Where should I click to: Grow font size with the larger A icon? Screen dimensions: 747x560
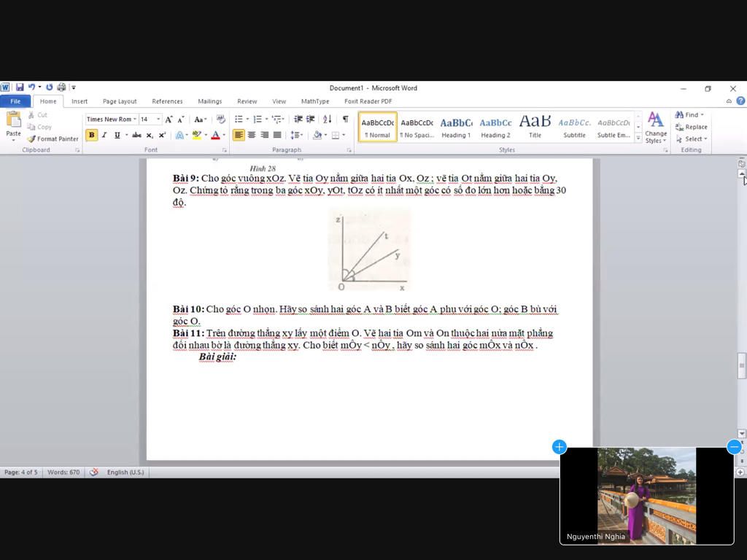tap(169, 120)
